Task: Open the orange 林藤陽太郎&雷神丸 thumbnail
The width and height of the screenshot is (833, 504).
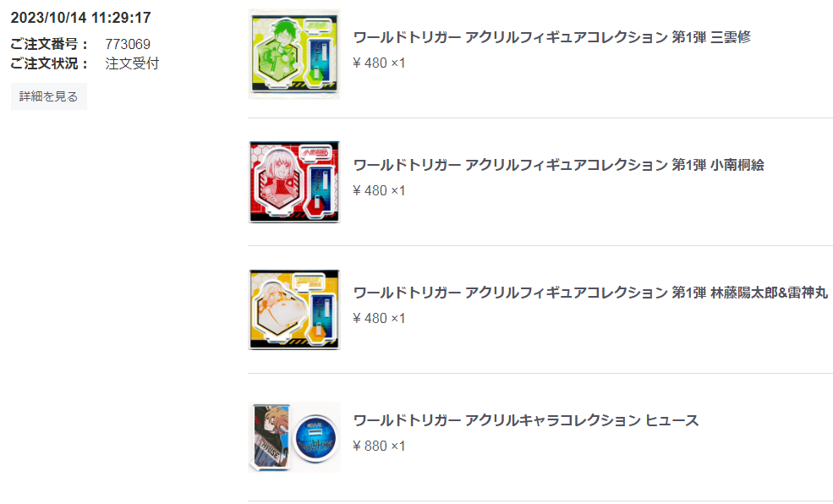Action: click(294, 310)
